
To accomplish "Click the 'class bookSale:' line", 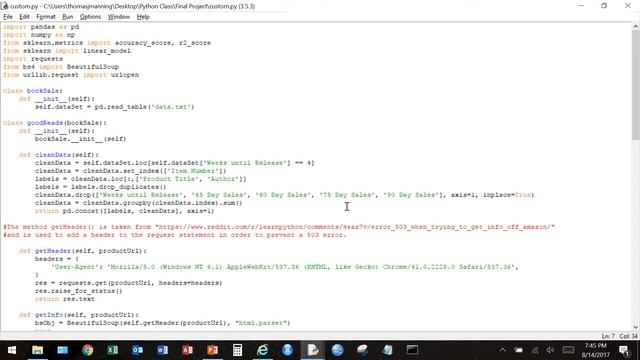I will click(33, 91).
